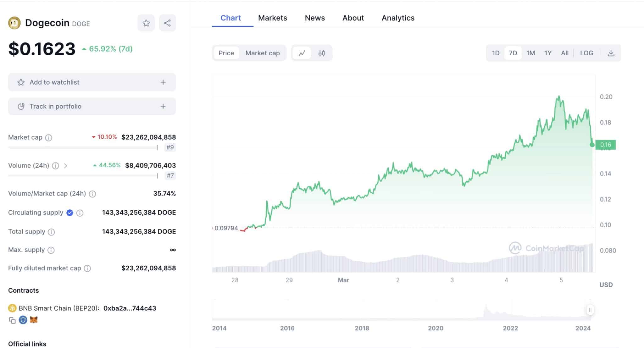Download chart data icon
The width and height of the screenshot is (644, 348).
point(611,53)
